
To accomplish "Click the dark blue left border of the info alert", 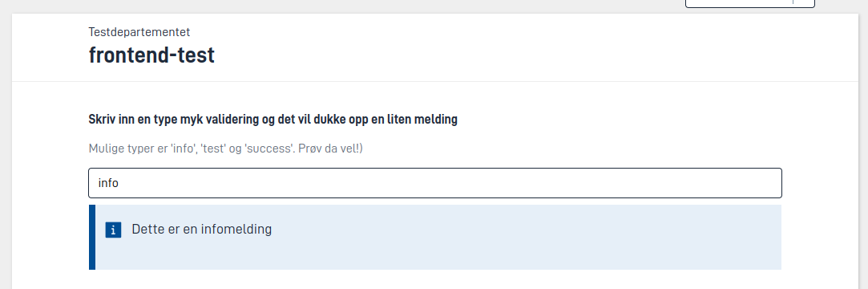I will [92, 238].
